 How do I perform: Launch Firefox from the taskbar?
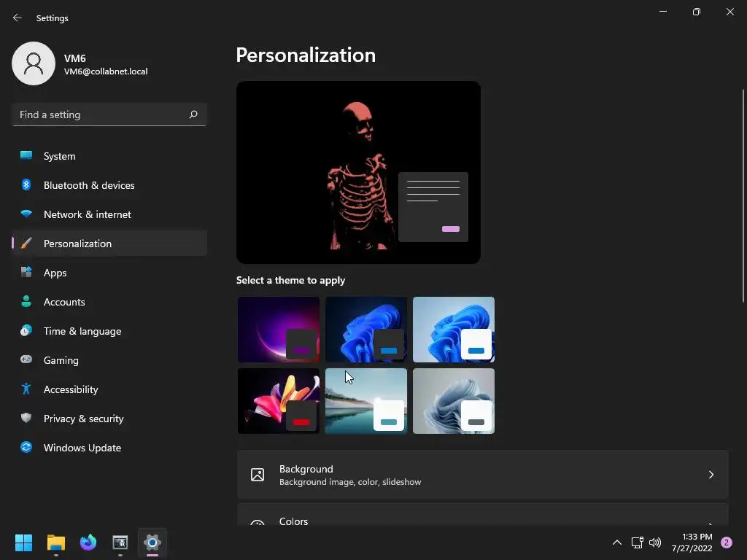click(x=88, y=542)
